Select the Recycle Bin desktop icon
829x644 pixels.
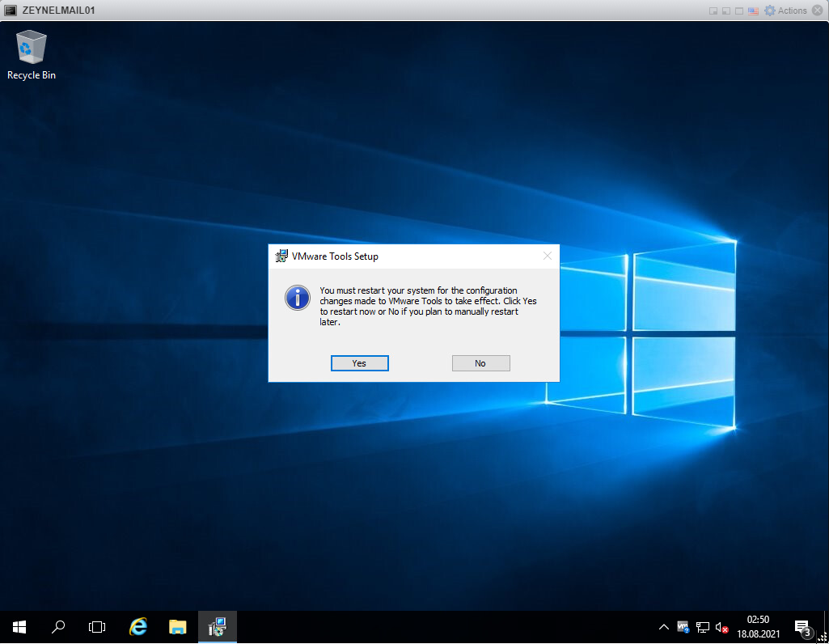pos(32,56)
